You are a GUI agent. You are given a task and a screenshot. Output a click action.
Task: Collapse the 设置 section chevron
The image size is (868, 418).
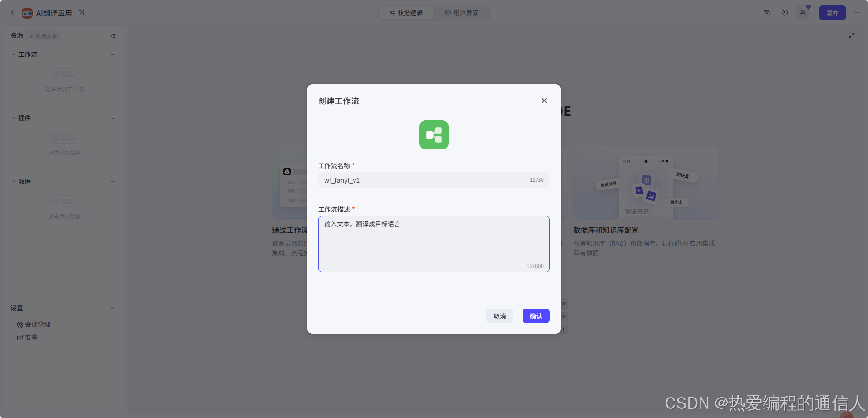coord(113,308)
